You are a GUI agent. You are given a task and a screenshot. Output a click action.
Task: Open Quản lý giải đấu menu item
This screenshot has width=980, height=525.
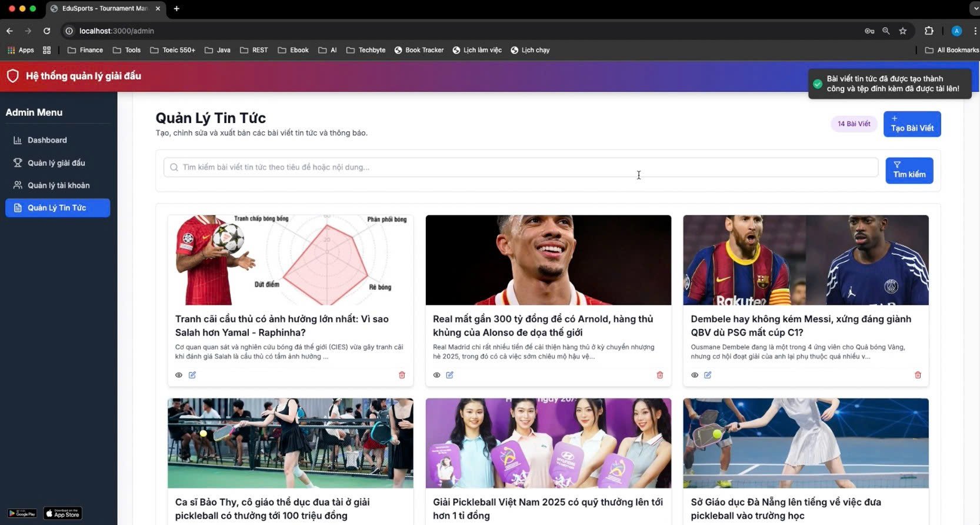coord(58,163)
